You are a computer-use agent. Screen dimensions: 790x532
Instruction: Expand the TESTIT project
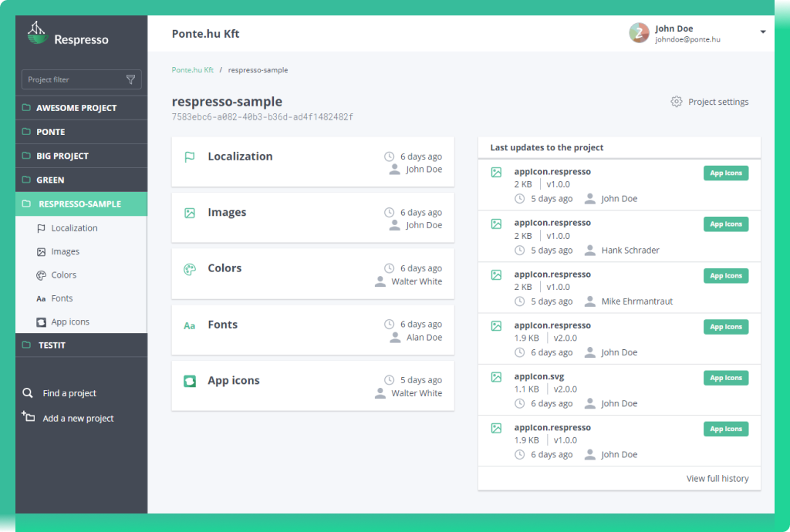52,345
